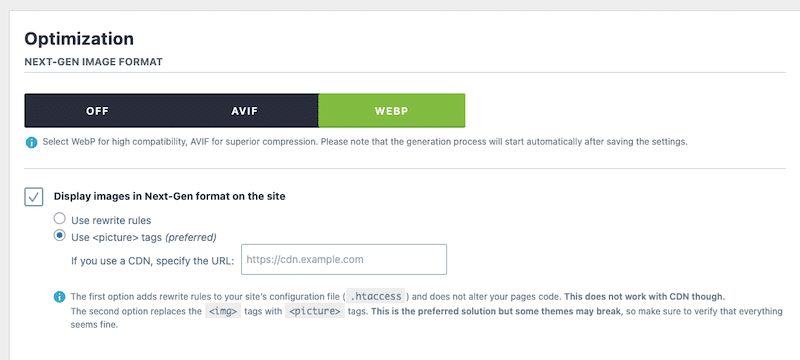Click the info icon beside rewrite rules explanation
The image size is (800, 360).
tap(60, 297)
